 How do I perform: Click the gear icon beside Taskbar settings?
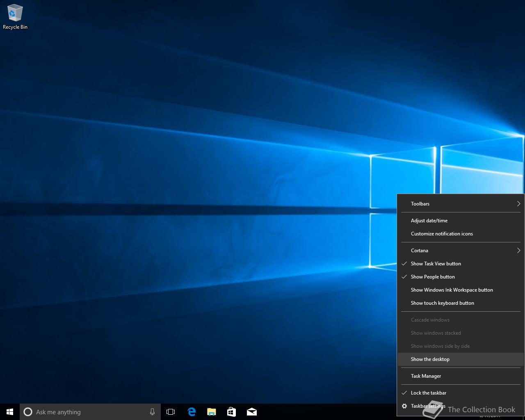click(404, 406)
